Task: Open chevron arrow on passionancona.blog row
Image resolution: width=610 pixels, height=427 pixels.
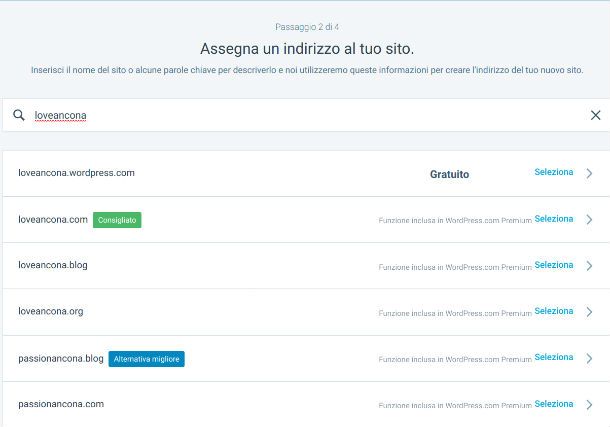Action: coord(589,358)
